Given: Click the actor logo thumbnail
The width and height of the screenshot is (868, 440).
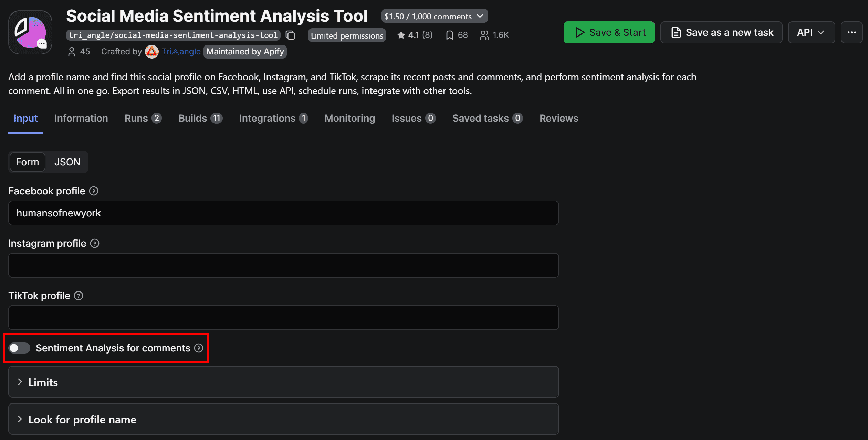Looking at the screenshot, I should coord(30,32).
